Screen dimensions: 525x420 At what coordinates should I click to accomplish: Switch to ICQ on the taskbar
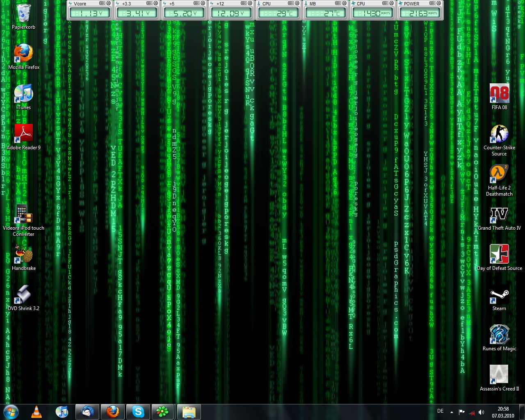163,412
